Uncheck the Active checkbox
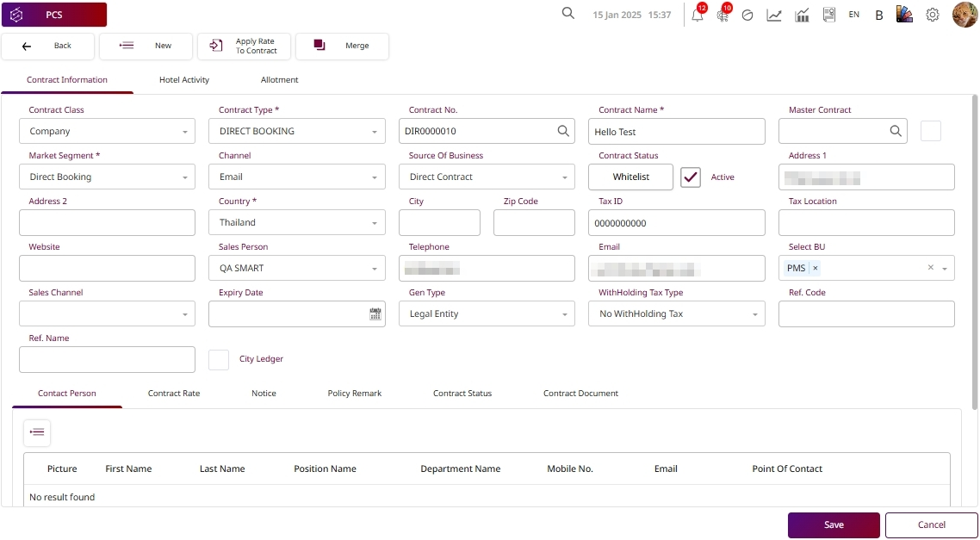The image size is (980, 540). pos(691,177)
